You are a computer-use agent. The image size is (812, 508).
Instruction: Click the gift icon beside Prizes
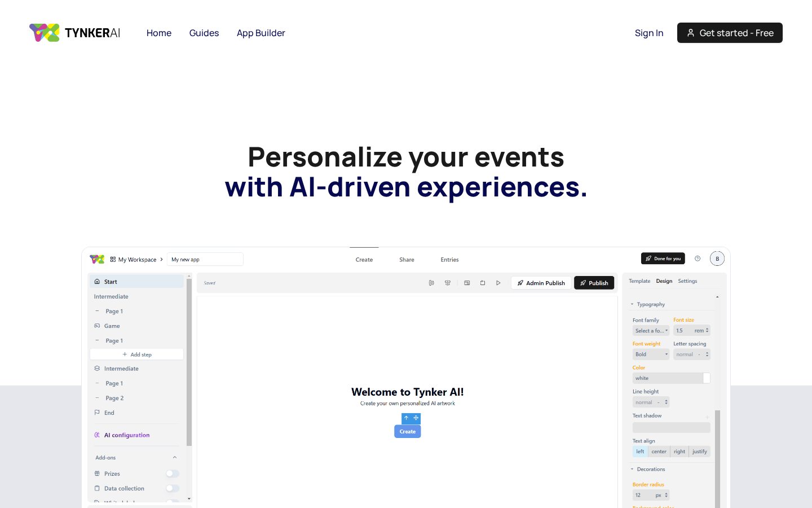coord(97,474)
